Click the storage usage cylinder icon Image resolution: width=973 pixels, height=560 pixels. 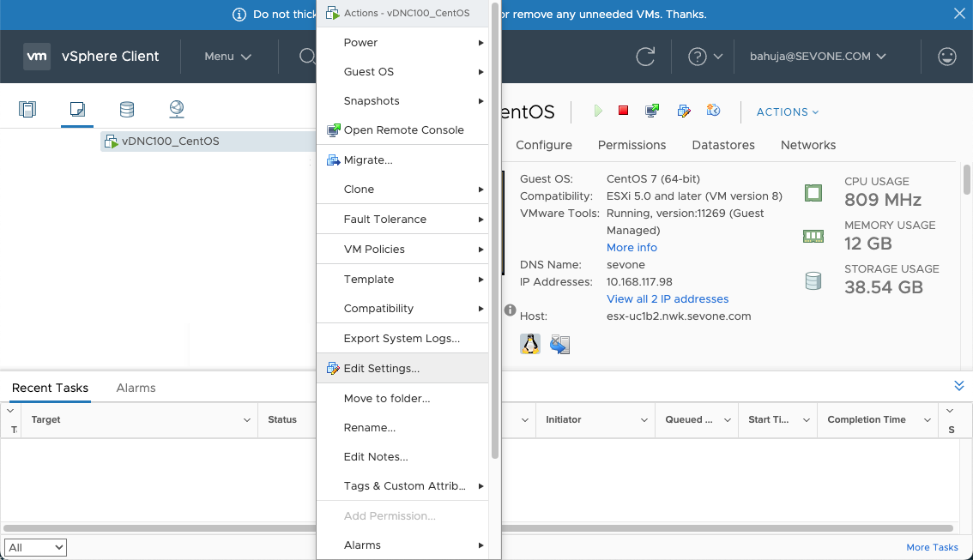(x=813, y=281)
